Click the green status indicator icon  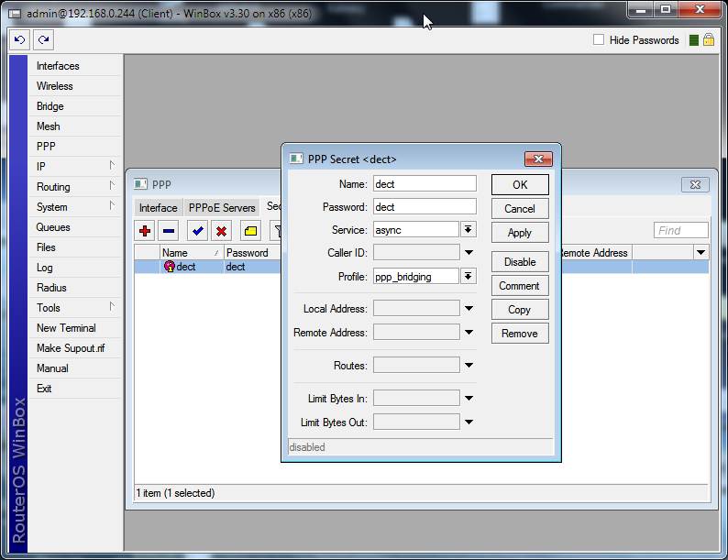[x=694, y=40]
